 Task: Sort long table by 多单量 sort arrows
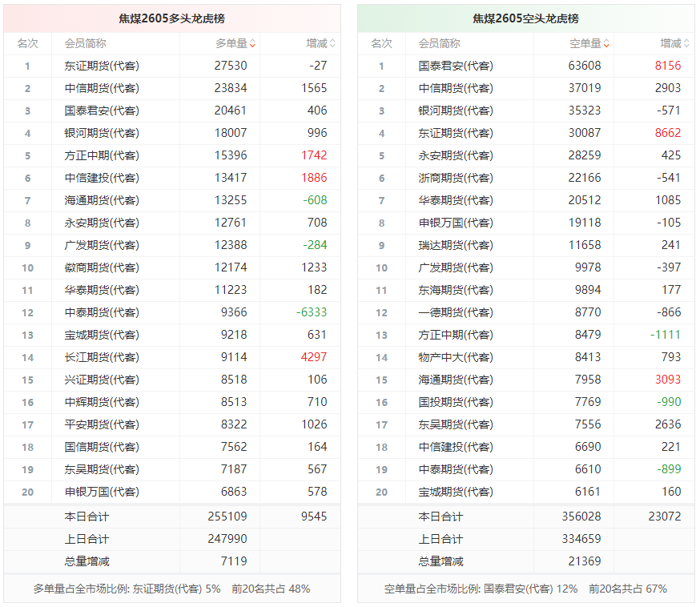coord(252,44)
